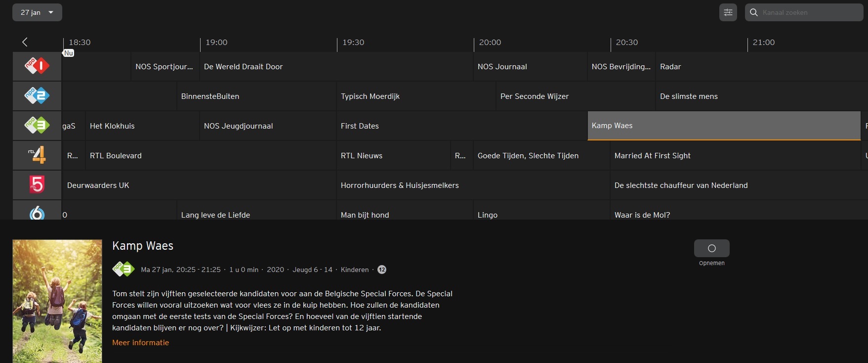Screen dimensions: 868x363
Task: Open Radar program
Action: point(762,66)
